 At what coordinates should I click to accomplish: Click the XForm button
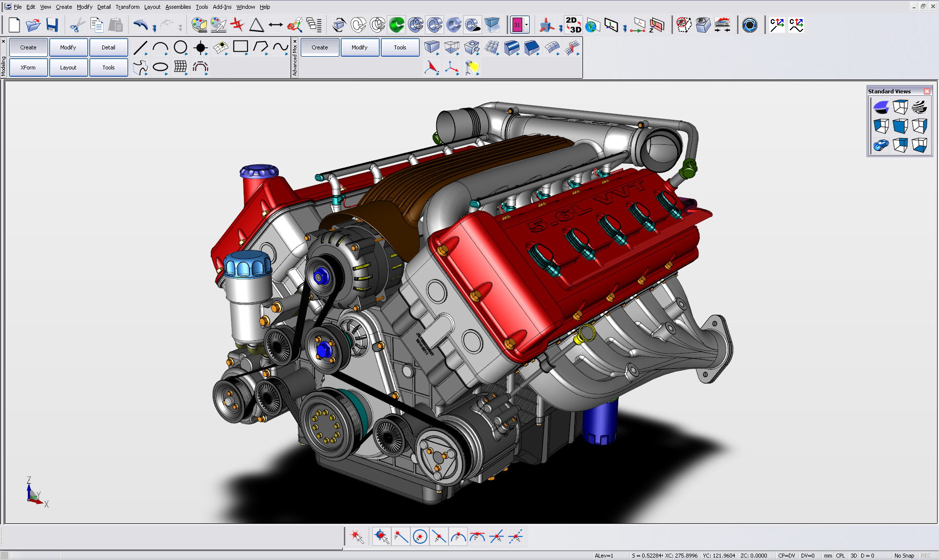coord(28,67)
